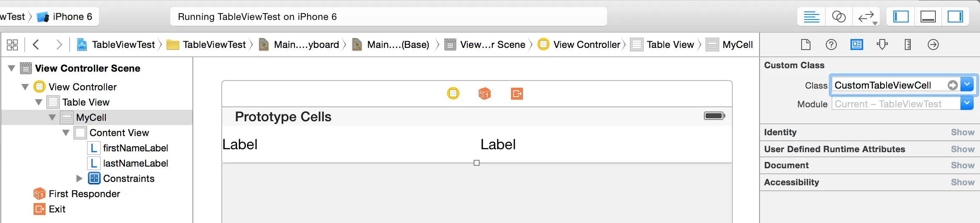Switch to the Assistant editor
Viewport: 980px width, 223px height.
839,17
